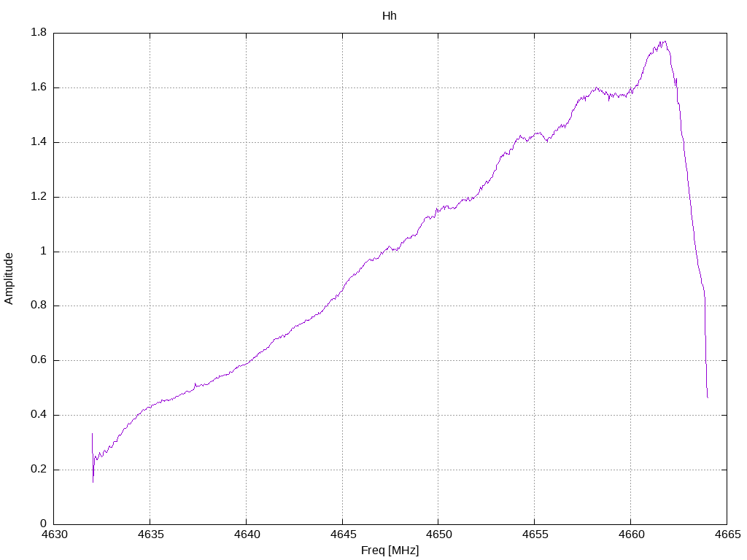This screenshot has height=560, width=747.
Task: Click the y-axis tick label 0.4
Action: (x=39, y=415)
